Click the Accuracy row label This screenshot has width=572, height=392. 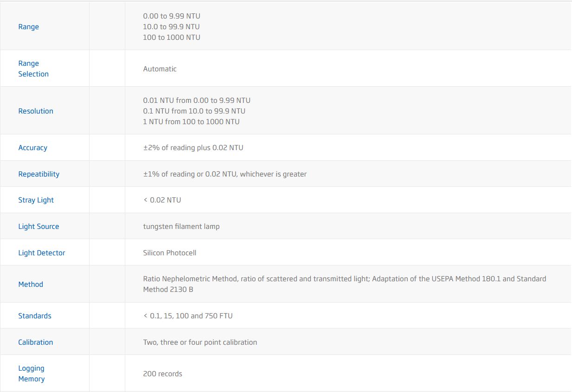pos(32,148)
